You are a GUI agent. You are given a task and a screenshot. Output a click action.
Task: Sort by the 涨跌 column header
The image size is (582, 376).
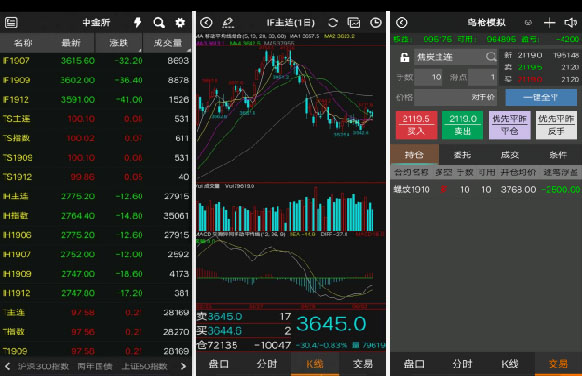pos(119,43)
